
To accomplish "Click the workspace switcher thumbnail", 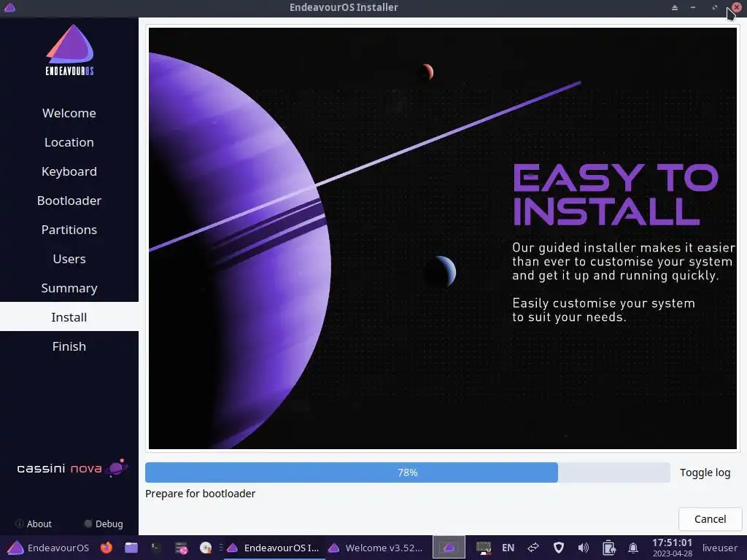I will [449, 548].
